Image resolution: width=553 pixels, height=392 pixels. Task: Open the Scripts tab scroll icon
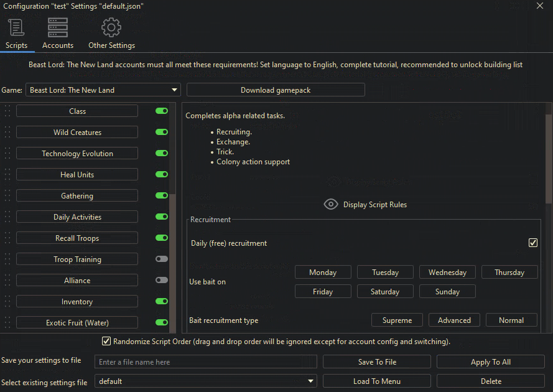[16, 28]
